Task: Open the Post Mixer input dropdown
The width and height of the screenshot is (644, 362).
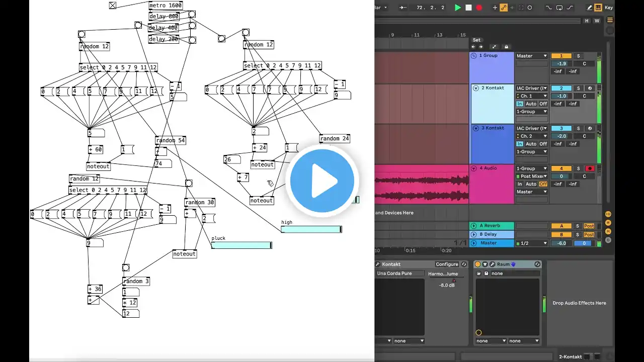Action: (531, 176)
